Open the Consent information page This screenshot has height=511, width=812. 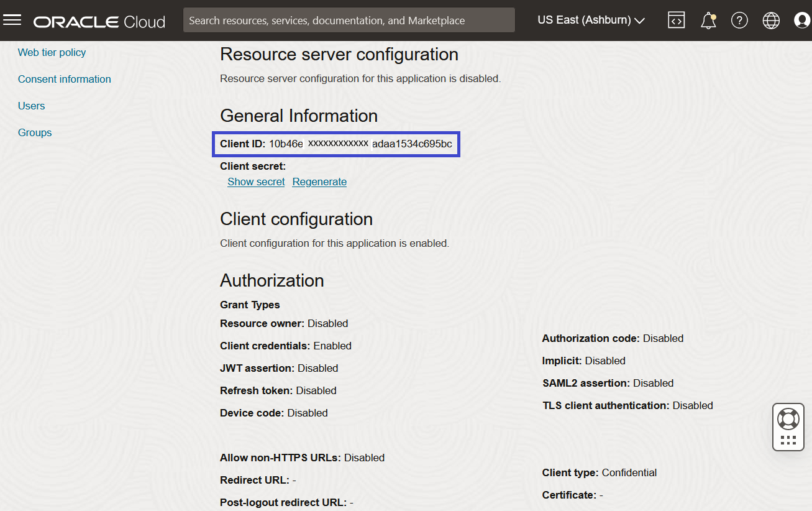tap(64, 79)
